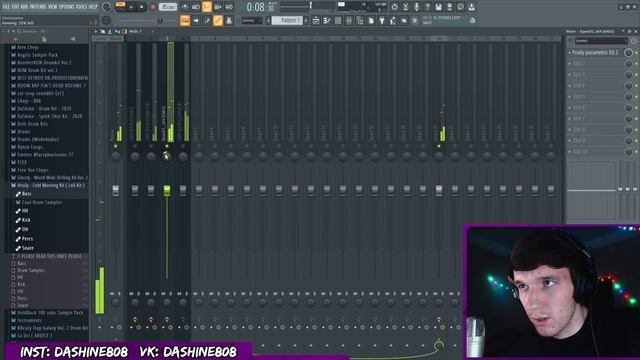The height and width of the screenshot is (360, 640).
Task: Open the Piano roll view icon
Action: pyautogui.click(x=327, y=21)
